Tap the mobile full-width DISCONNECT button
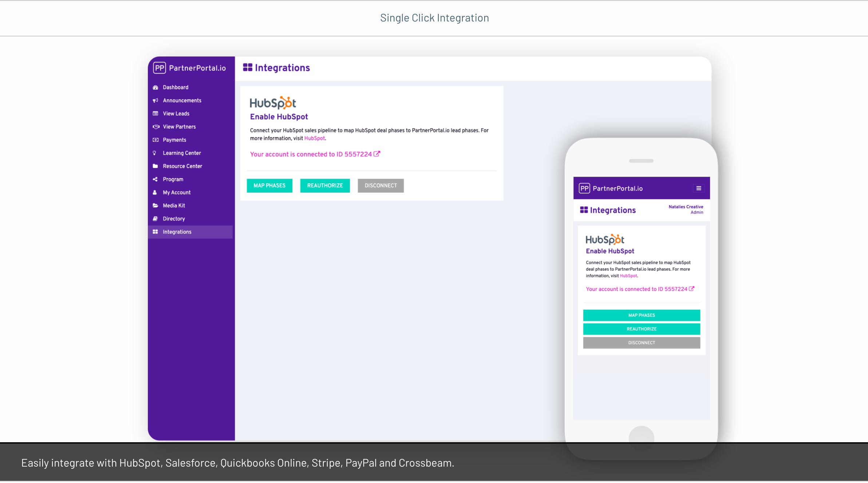Screen dimensions: 868x483 (x=641, y=343)
